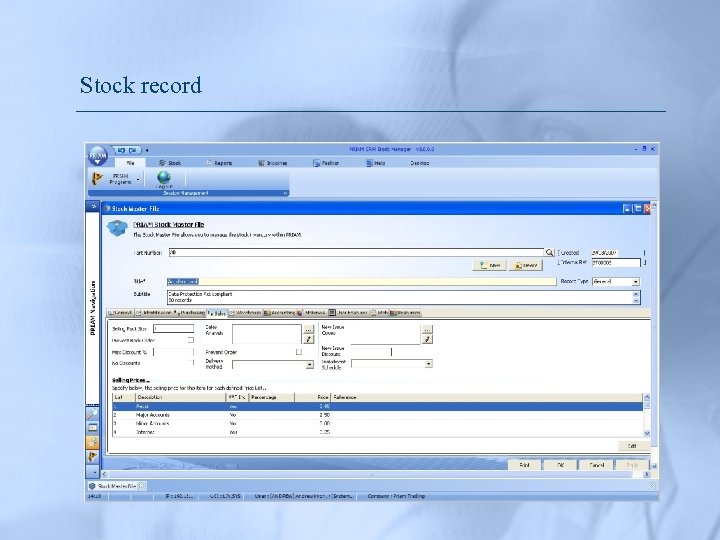
Task: Open the PRIAM Programs flag menu
Action: pyautogui.click(x=116, y=179)
